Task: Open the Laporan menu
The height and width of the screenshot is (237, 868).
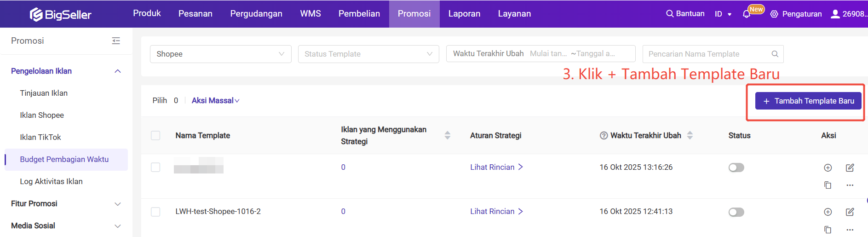Action: 464,14
